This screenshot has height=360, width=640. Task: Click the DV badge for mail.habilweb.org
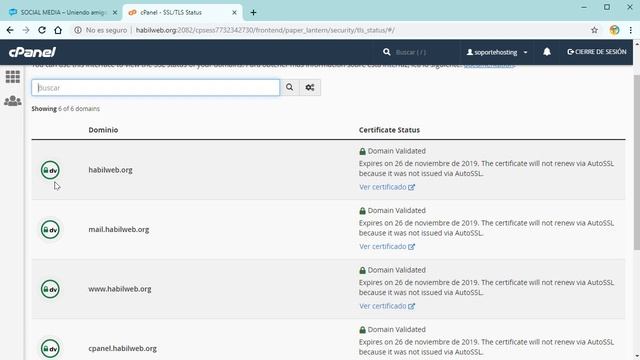tap(50, 230)
